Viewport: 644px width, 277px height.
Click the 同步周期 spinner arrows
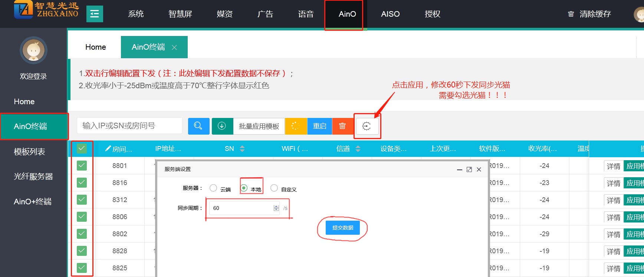point(276,208)
